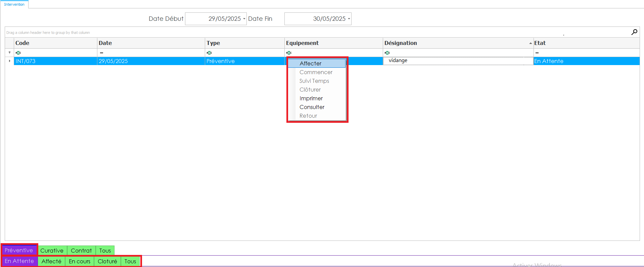Select Consulter in the context menu
The width and height of the screenshot is (644, 267).
coord(312,107)
